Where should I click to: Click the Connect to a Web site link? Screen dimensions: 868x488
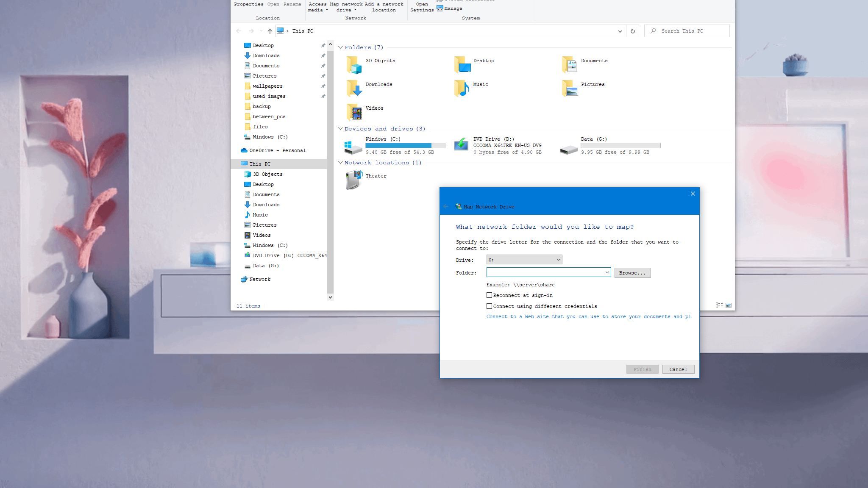pos(588,317)
